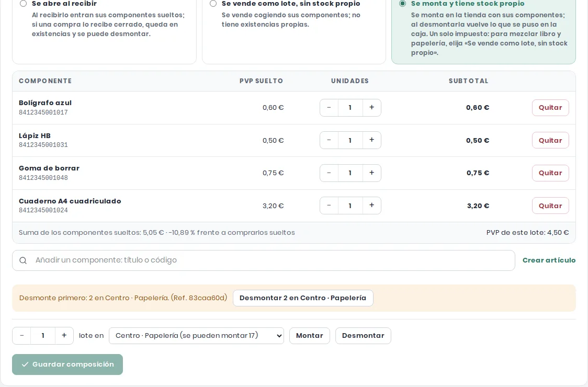
Task: Click the barcode 8412345001048
Action: [x=43, y=178]
